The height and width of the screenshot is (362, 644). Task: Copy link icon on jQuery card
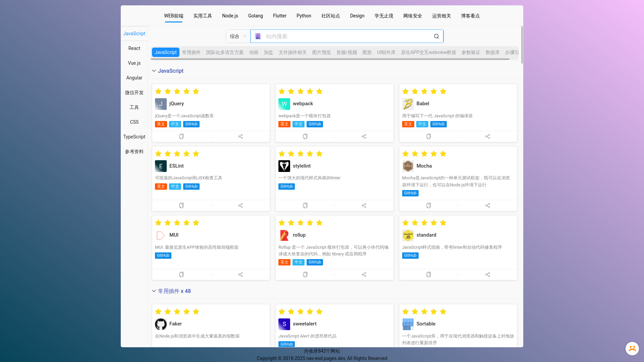[181, 136]
